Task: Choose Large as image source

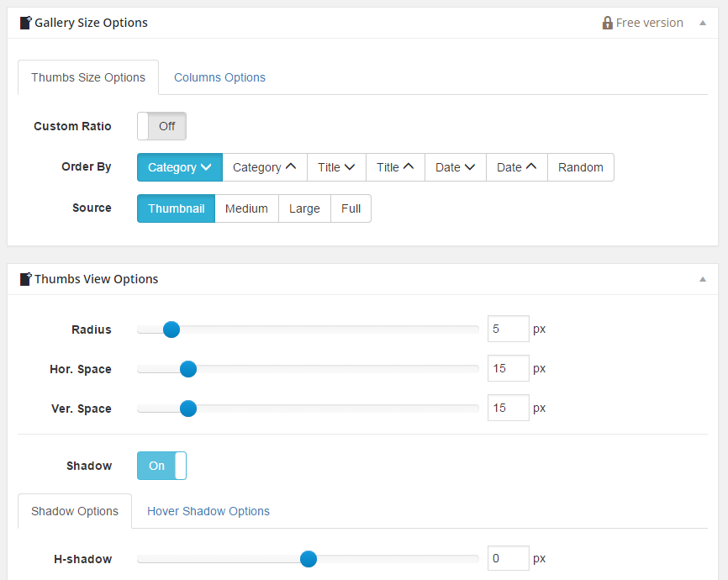Action: [304, 208]
